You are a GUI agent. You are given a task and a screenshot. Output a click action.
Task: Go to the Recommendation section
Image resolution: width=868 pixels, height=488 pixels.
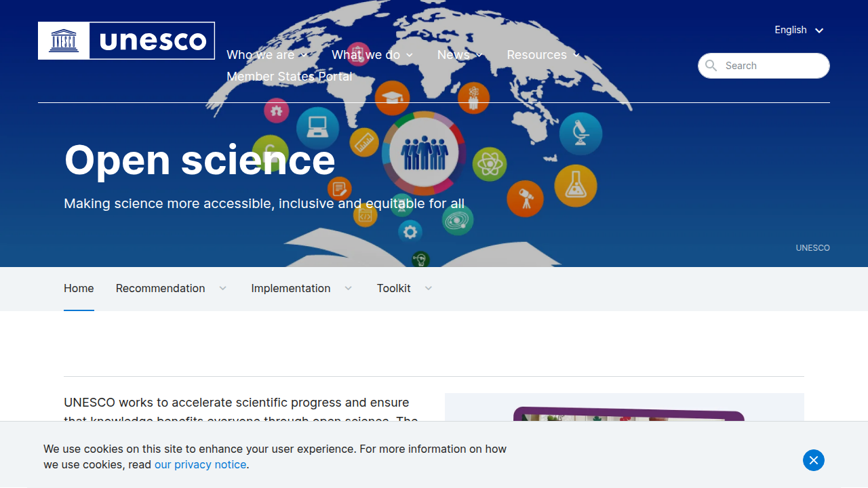[160, 288]
